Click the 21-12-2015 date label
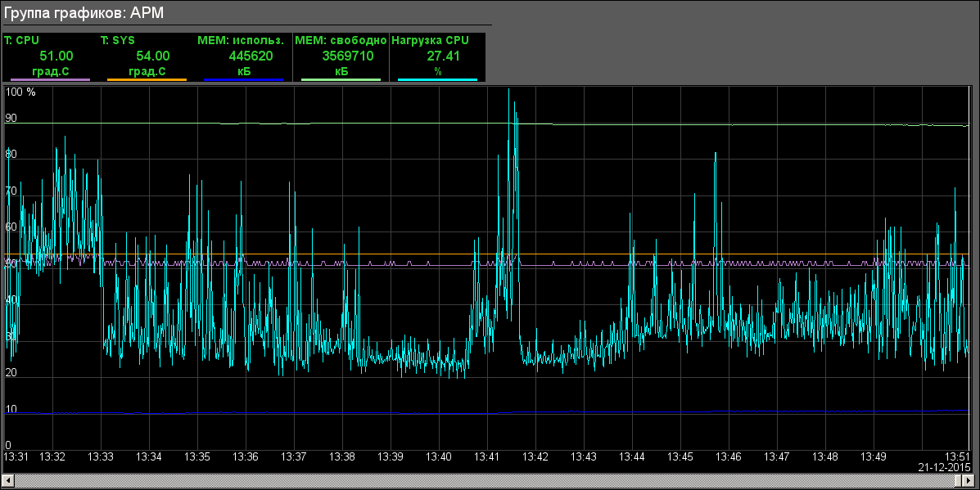Viewport: 980px width, 490px height. click(944, 466)
